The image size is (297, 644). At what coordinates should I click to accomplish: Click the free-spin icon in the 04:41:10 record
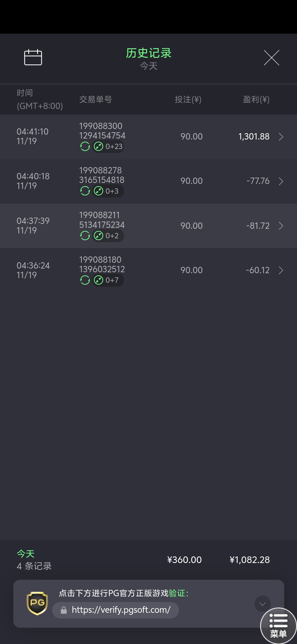85,147
